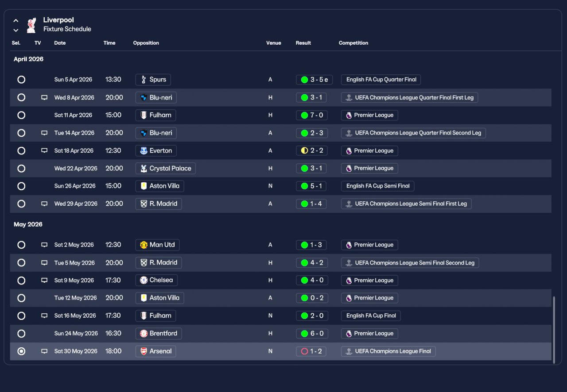
Task: Click the up chevron beside Liverpool
Action: [16, 20]
